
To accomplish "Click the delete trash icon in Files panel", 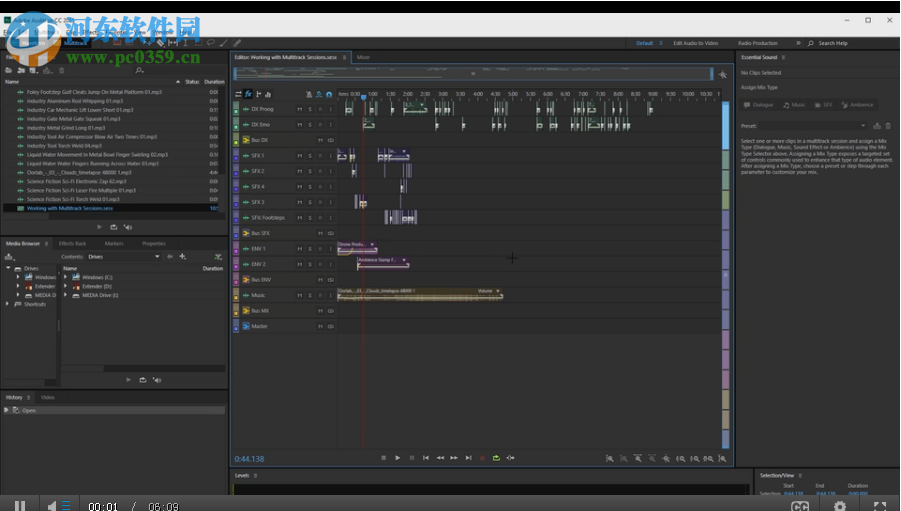I will pyautogui.click(x=62, y=70).
